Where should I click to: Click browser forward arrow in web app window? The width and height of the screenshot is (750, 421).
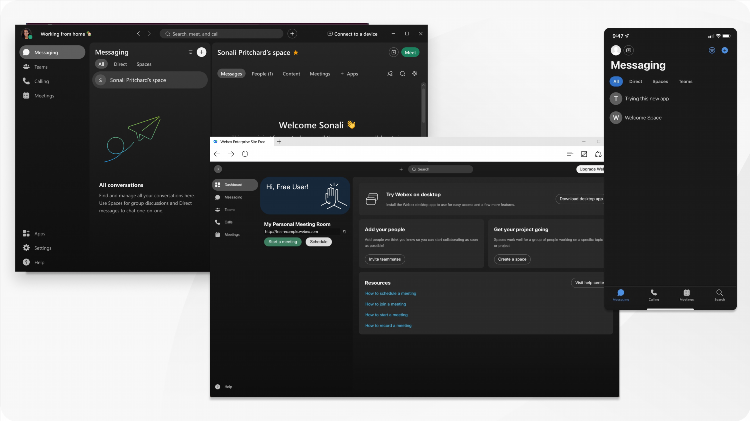pos(232,154)
